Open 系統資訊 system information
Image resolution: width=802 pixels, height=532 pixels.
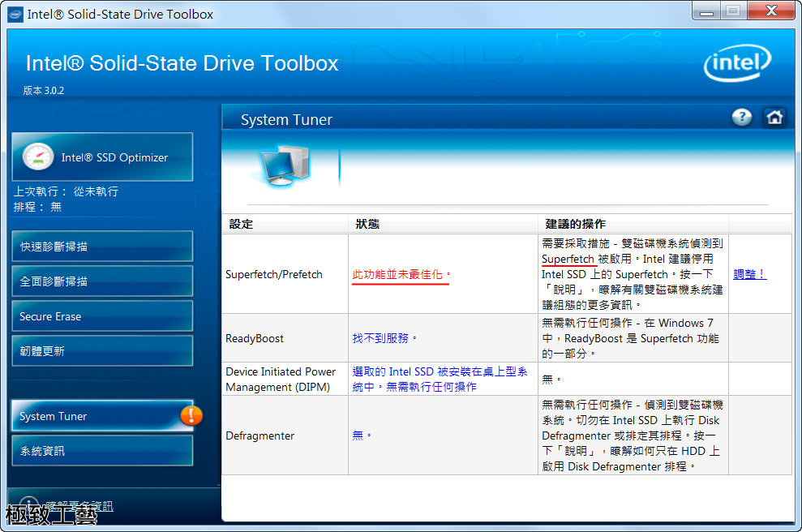[x=102, y=451]
